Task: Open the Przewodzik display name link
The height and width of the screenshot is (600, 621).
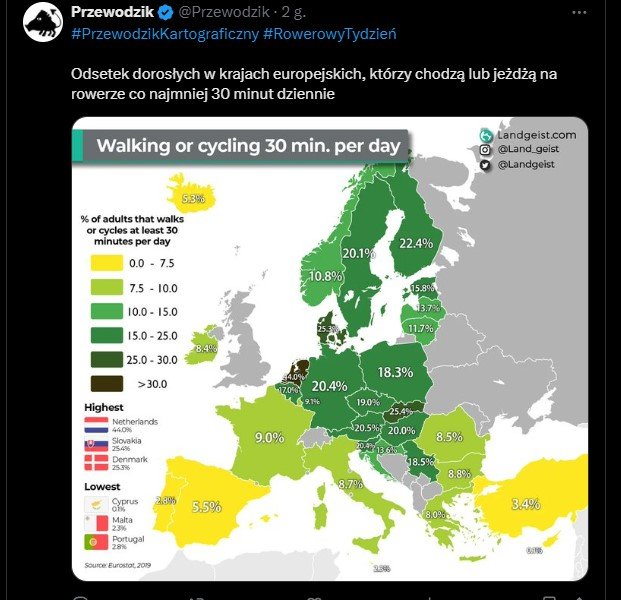Action: coord(112,12)
